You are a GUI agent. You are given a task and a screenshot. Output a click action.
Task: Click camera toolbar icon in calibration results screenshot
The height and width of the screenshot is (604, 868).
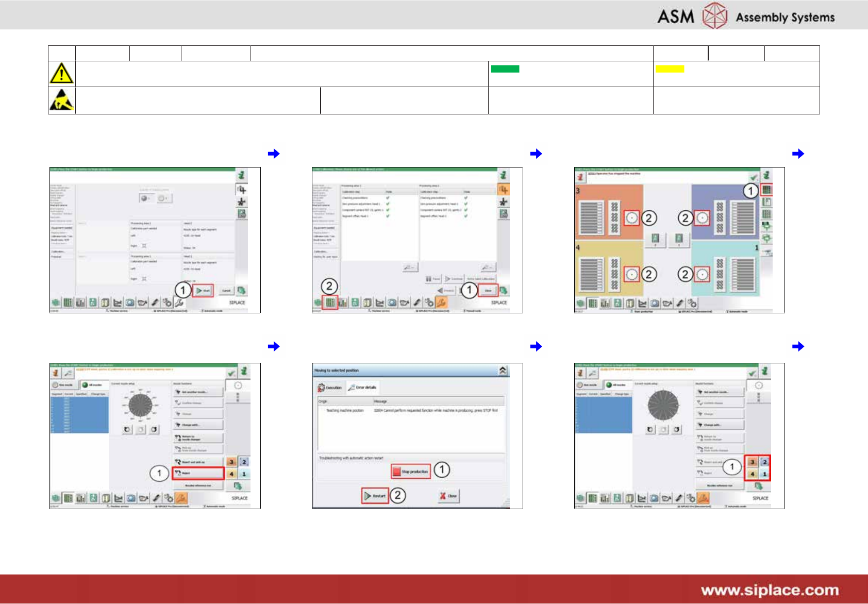pos(392,303)
